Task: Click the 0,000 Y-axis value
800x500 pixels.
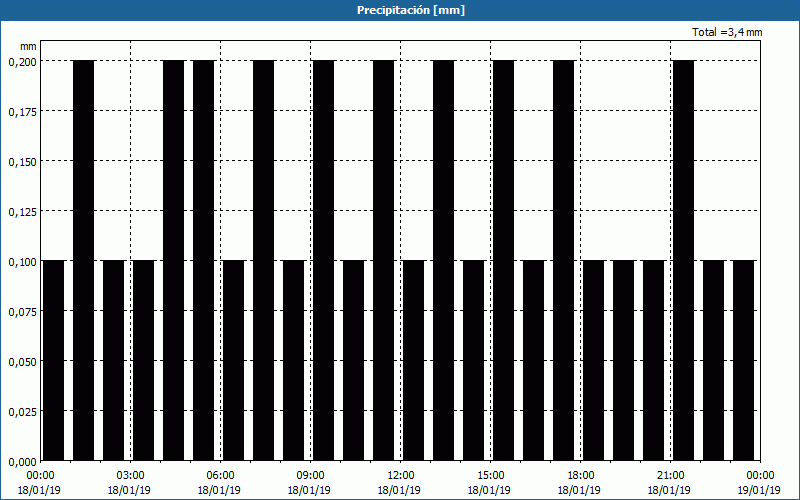Action: point(23,461)
